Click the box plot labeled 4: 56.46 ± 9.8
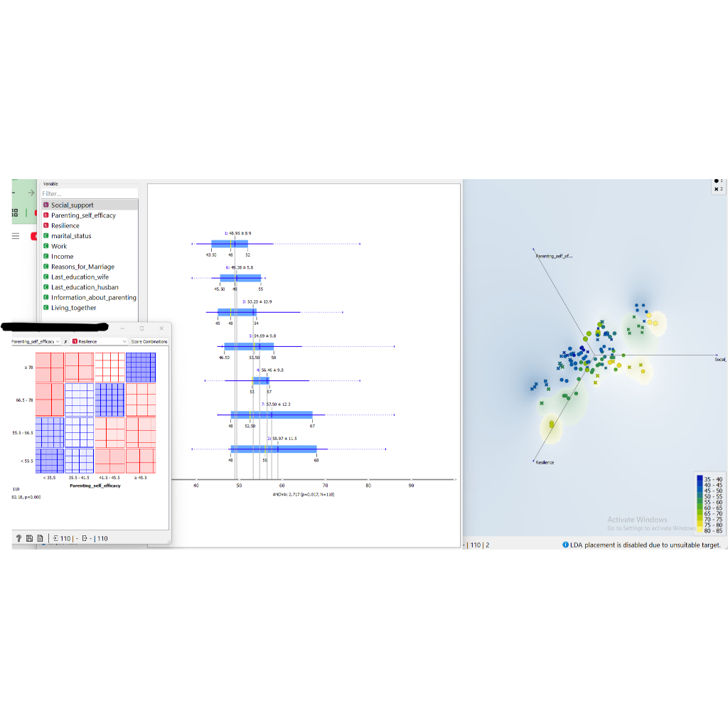The height and width of the screenshot is (728, 728). point(260,381)
